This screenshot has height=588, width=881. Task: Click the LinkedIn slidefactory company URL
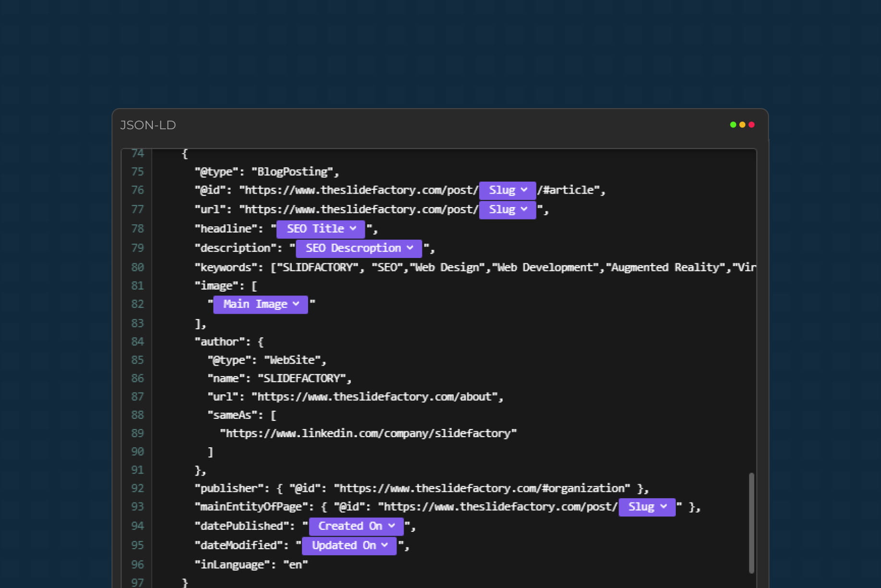pyautogui.click(x=368, y=433)
